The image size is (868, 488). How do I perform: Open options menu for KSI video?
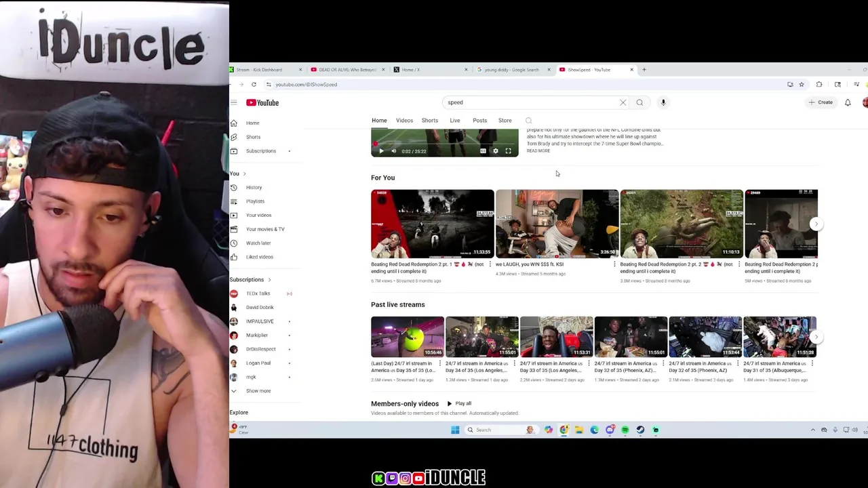[614, 264]
